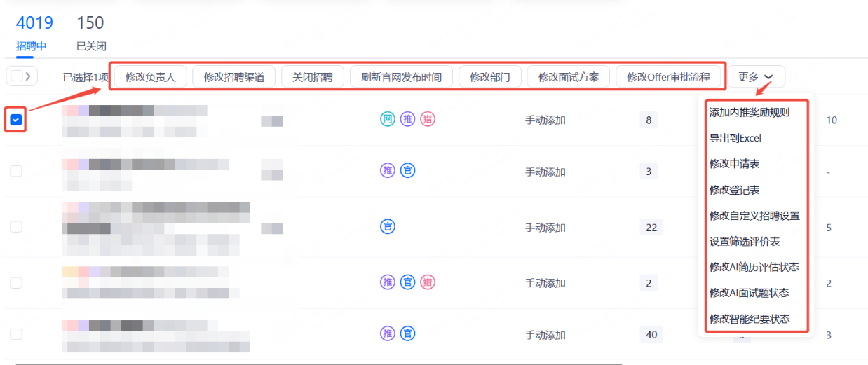Expand the 更多 dropdown
This screenshot has width=868, height=365.
pos(756,77)
